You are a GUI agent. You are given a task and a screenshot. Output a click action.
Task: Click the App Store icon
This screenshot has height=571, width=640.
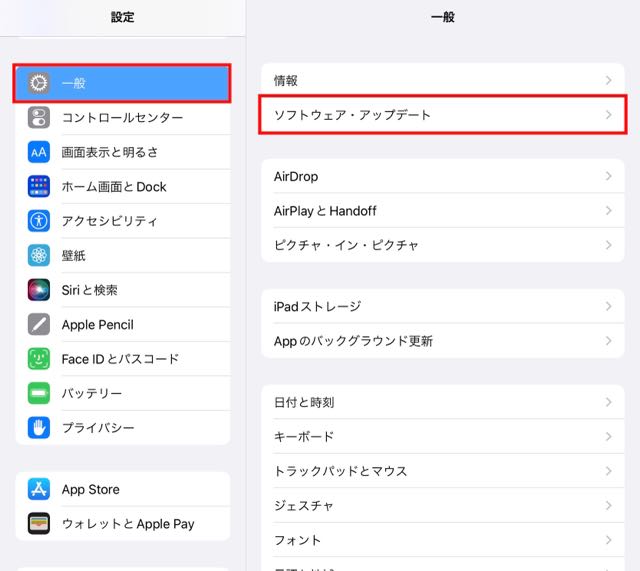(x=39, y=489)
